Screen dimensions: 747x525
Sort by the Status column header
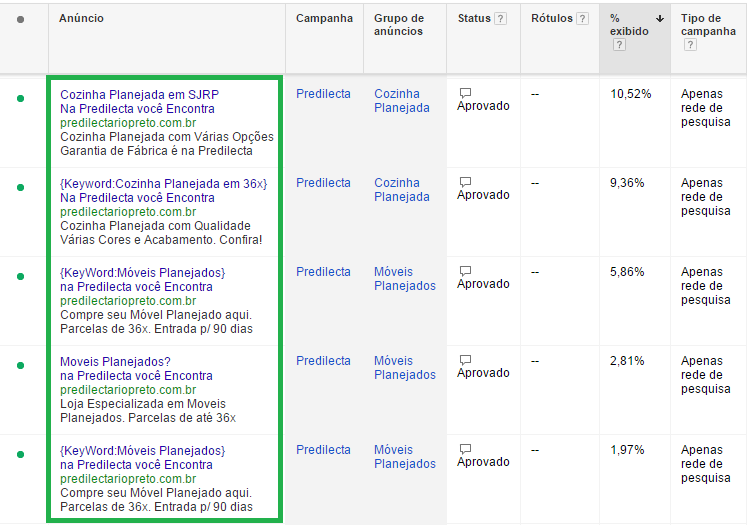click(x=474, y=18)
